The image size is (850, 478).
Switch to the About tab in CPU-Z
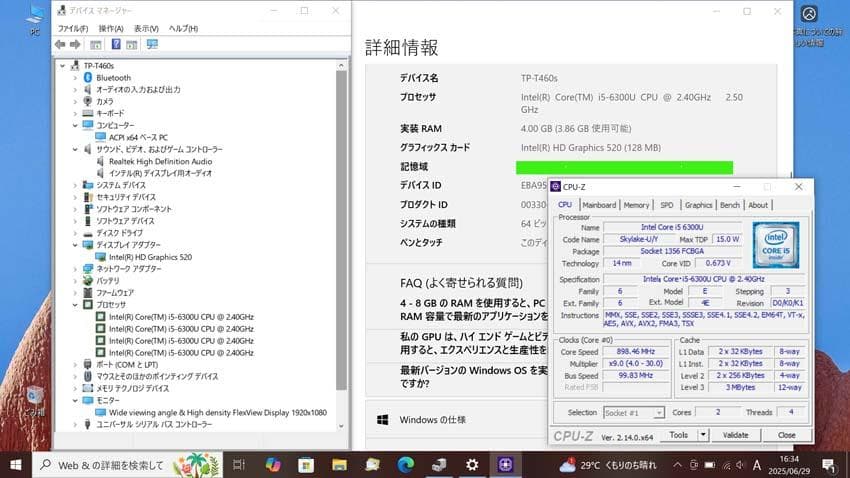click(x=758, y=205)
